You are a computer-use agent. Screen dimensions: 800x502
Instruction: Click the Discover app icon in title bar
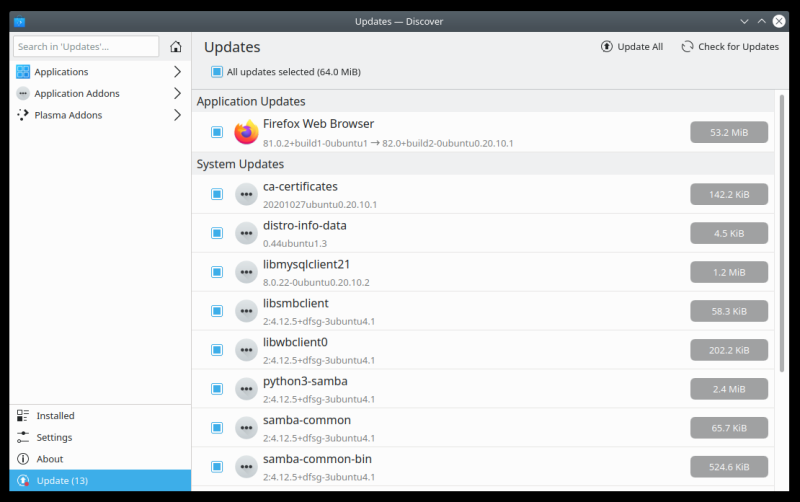tap(19, 21)
